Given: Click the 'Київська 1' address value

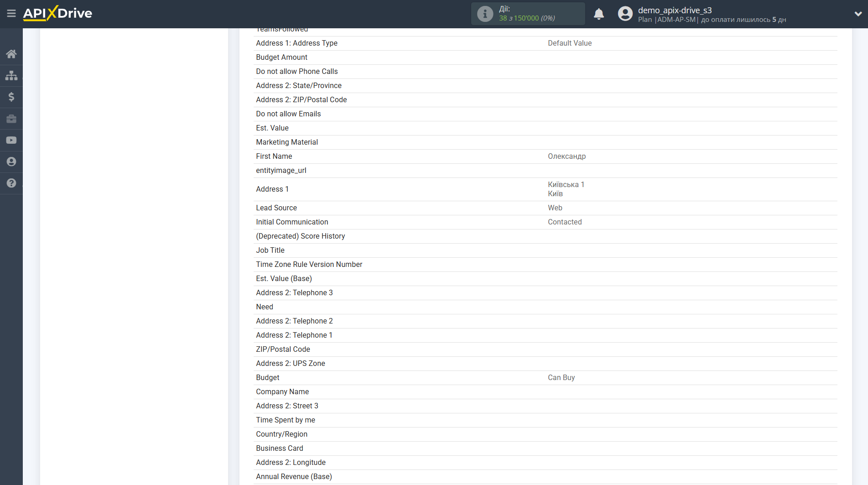Looking at the screenshot, I should (x=566, y=185).
